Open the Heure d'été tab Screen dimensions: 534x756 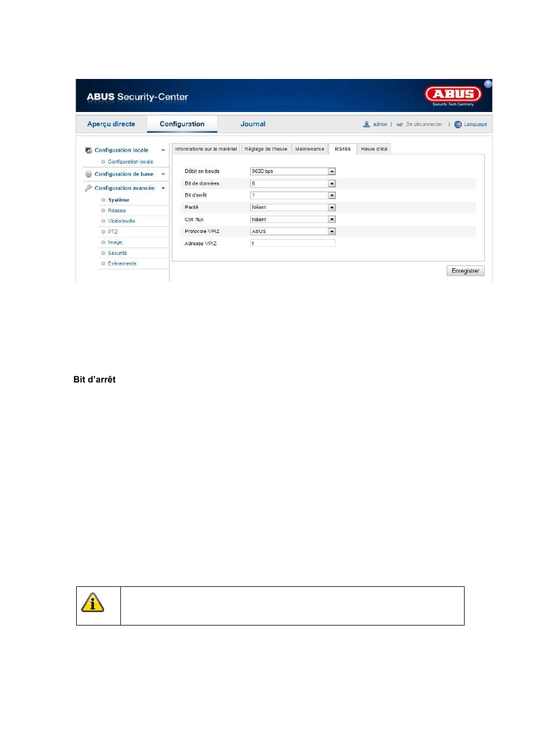[x=374, y=149]
